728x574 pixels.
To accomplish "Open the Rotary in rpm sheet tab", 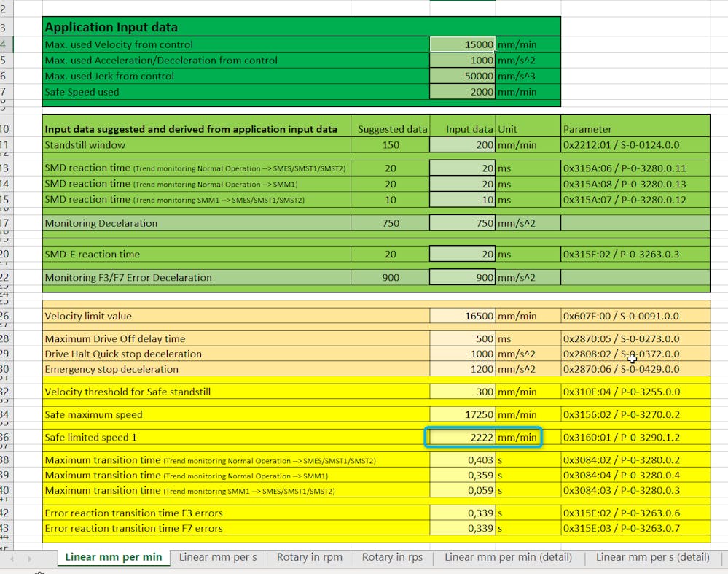I will 309,556.
